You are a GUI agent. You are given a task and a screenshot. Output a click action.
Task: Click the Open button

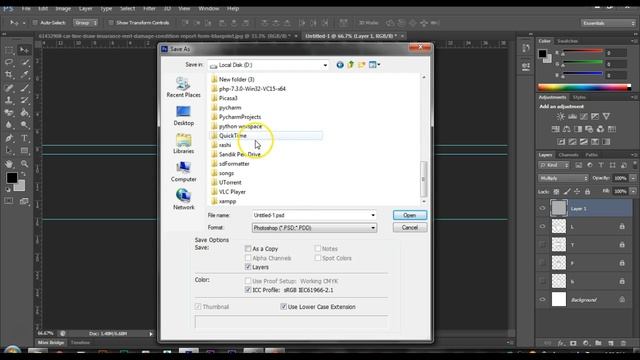click(x=410, y=215)
